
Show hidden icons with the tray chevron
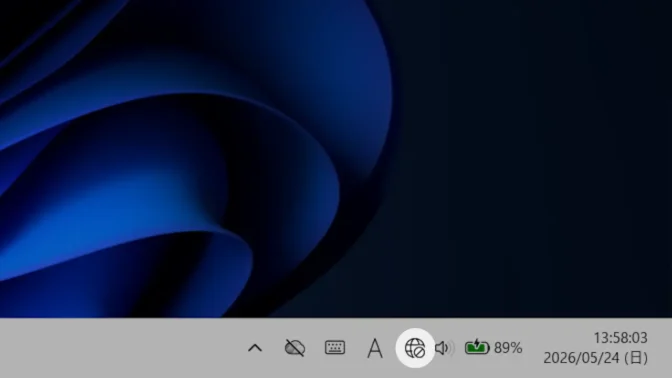point(255,348)
